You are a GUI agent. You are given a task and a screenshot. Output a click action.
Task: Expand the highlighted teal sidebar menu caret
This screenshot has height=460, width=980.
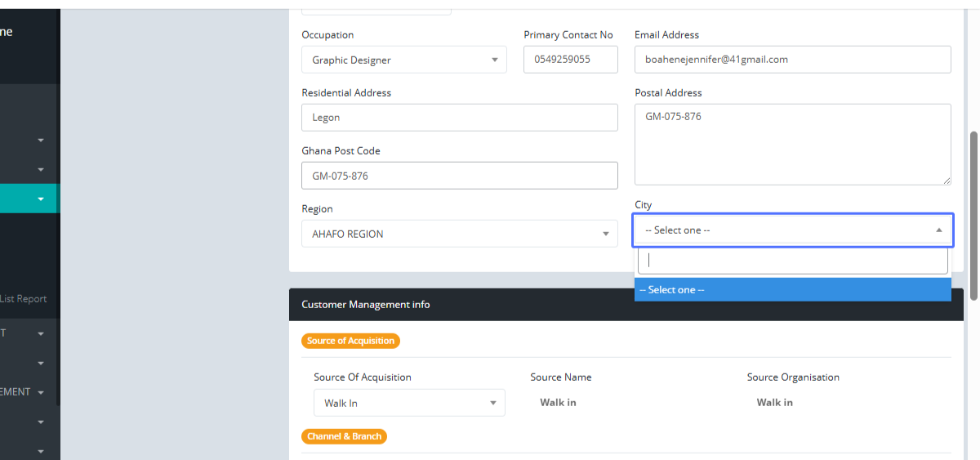point(41,199)
